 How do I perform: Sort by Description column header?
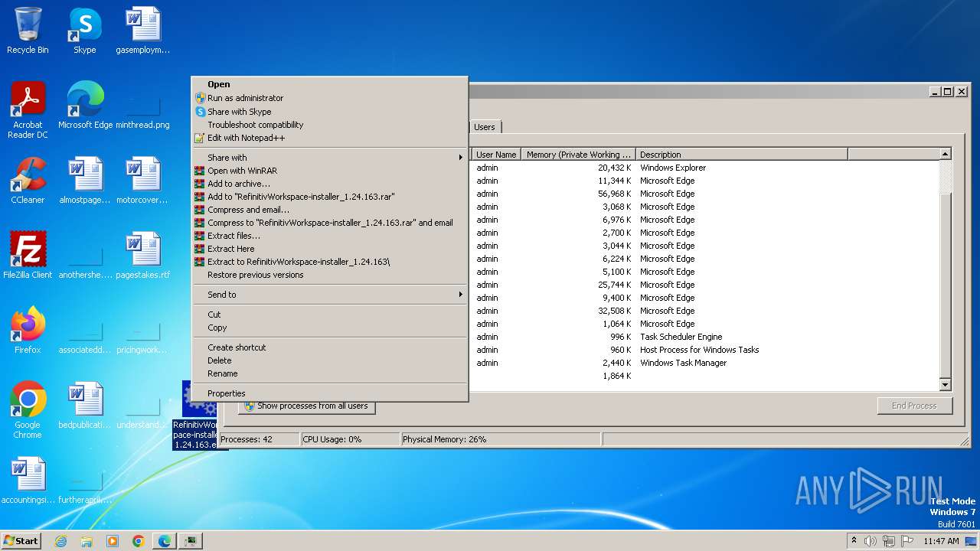tap(741, 155)
